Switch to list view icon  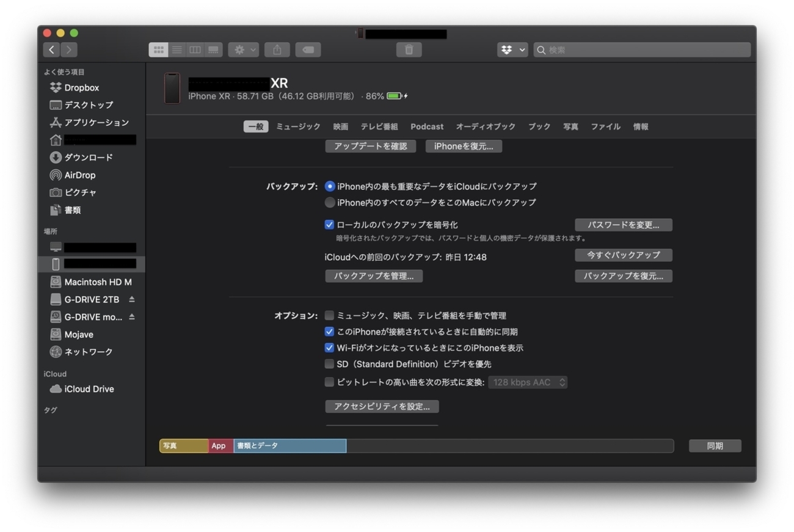click(177, 50)
